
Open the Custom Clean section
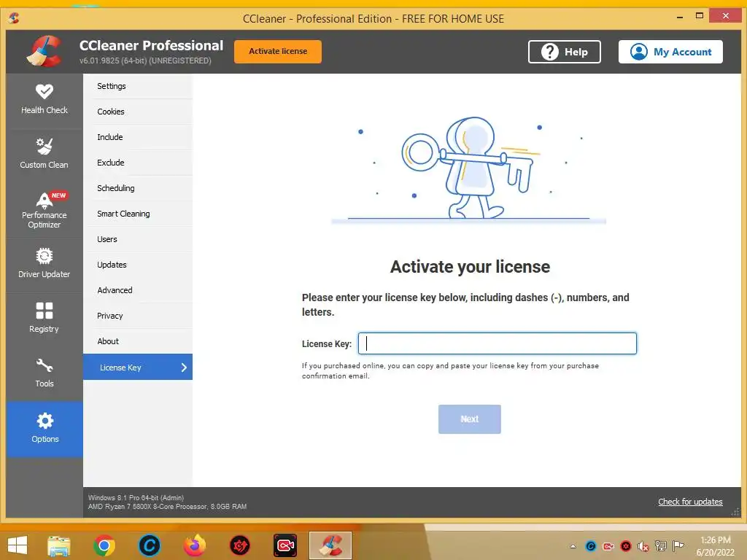point(44,155)
